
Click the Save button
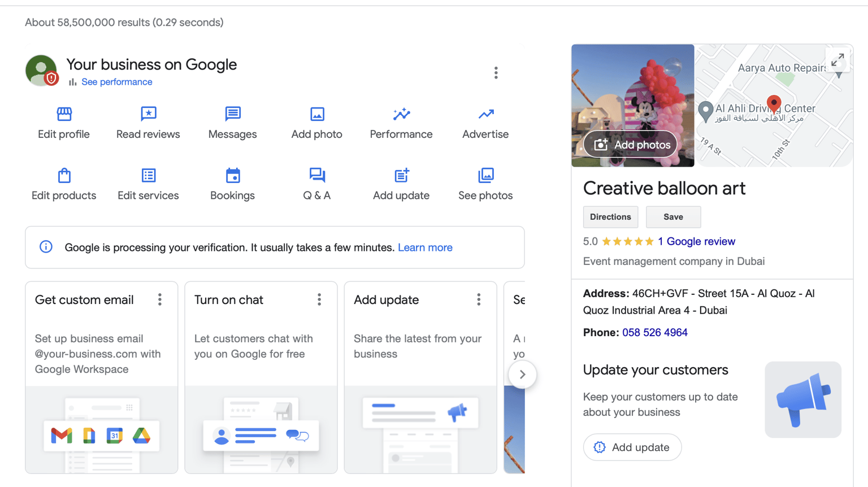[x=673, y=217]
